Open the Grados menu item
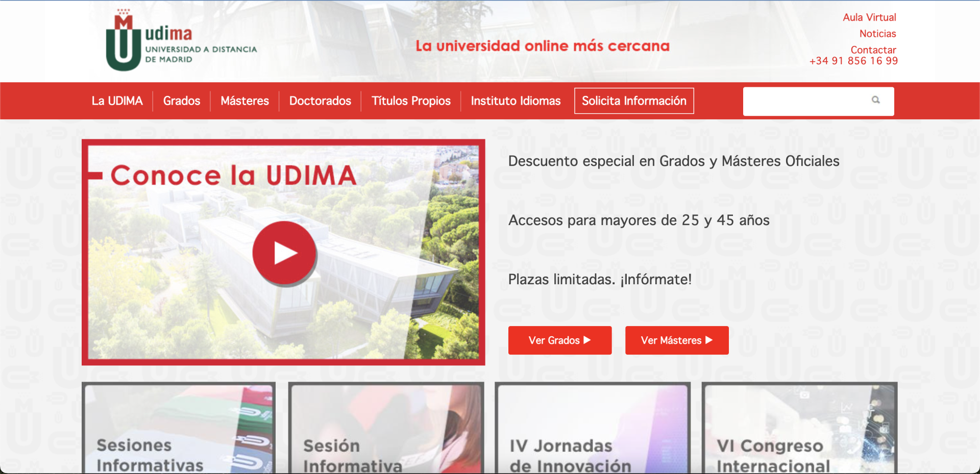This screenshot has height=474, width=980. pyautogui.click(x=182, y=101)
